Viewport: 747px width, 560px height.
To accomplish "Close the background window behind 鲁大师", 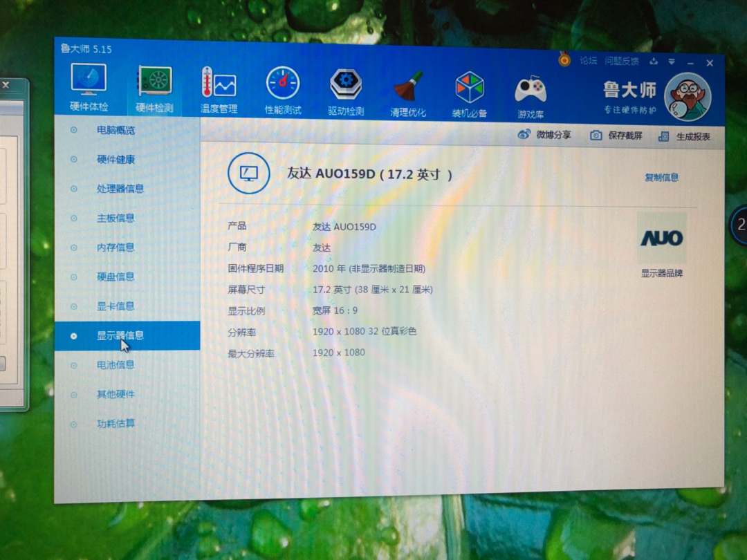I will coord(6,85).
